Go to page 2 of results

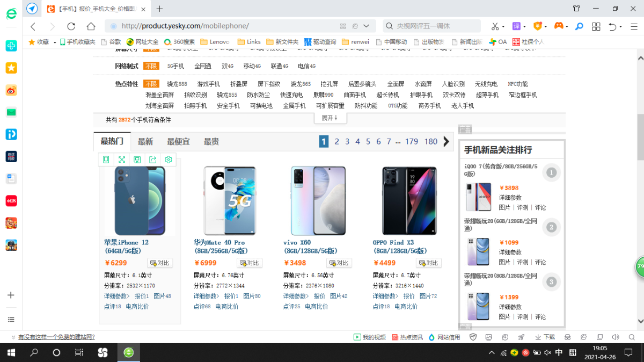click(337, 142)
